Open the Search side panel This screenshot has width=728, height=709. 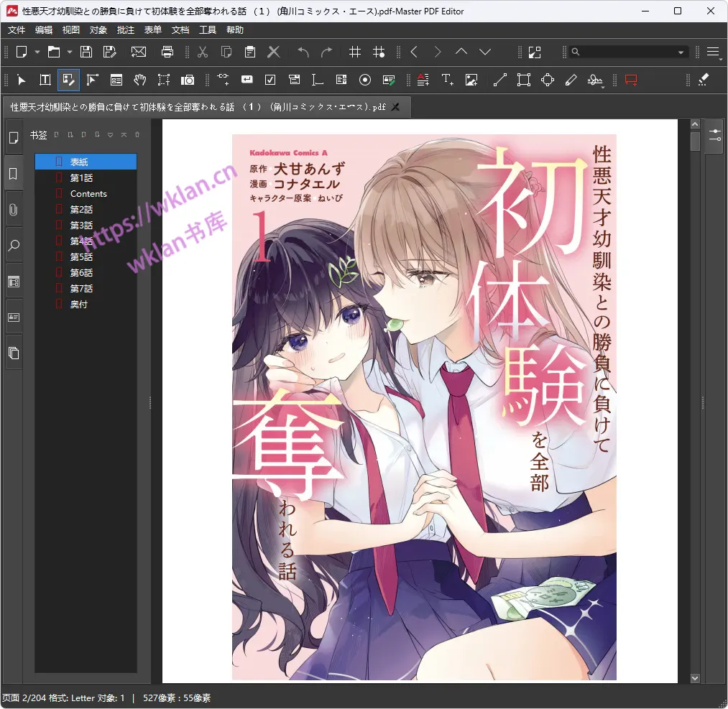13,246
